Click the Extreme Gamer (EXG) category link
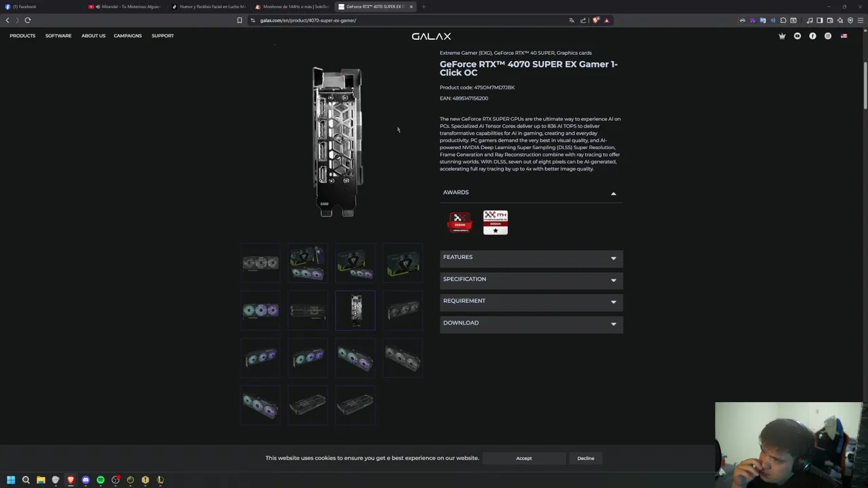This screenshot has height=488, width=868. coord(465,53)
